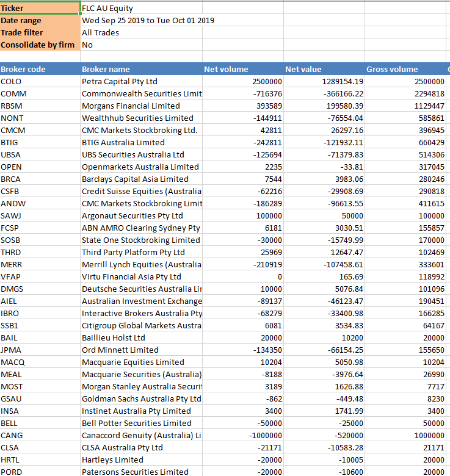The height and width of the screenshot is (476, 450).
Task: Select net volume 7544
Action: [243, 179]
